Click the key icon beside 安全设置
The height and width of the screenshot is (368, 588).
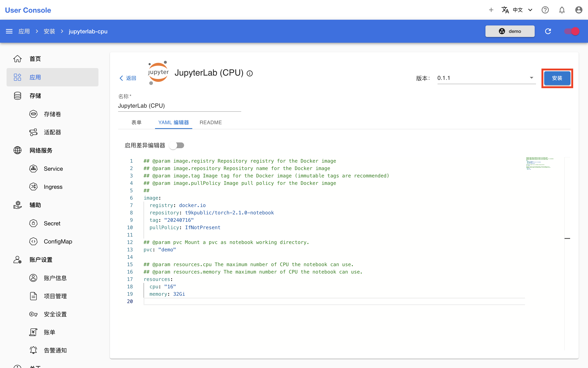coord(33,314)
